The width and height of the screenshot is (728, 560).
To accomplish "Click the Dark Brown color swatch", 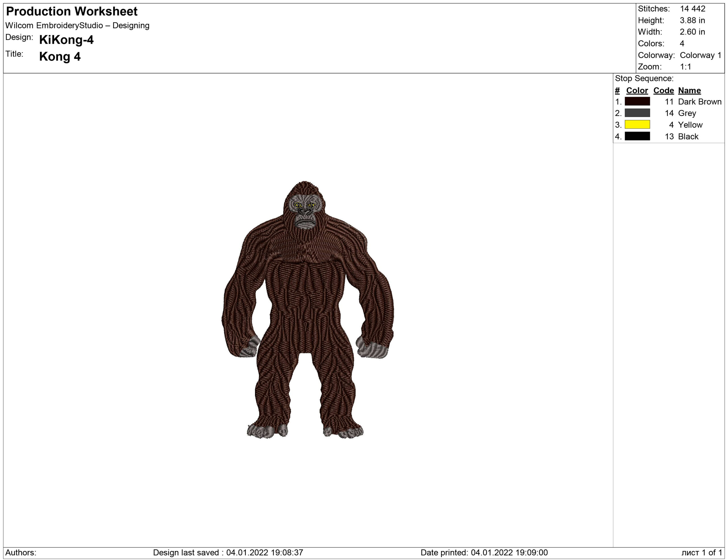I will pyautogui.click(x=637, y=101).
